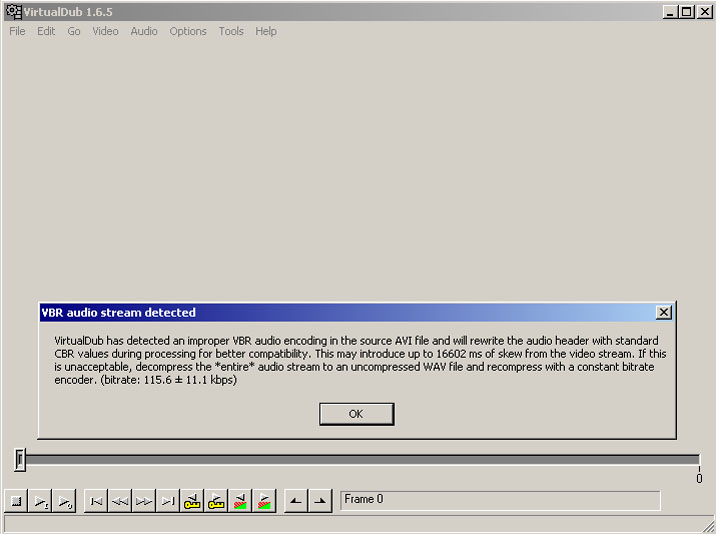Image resolution: width=716 pixels, height=534 pixels.
Task: Open the File menu
Action: pos(17,31)
